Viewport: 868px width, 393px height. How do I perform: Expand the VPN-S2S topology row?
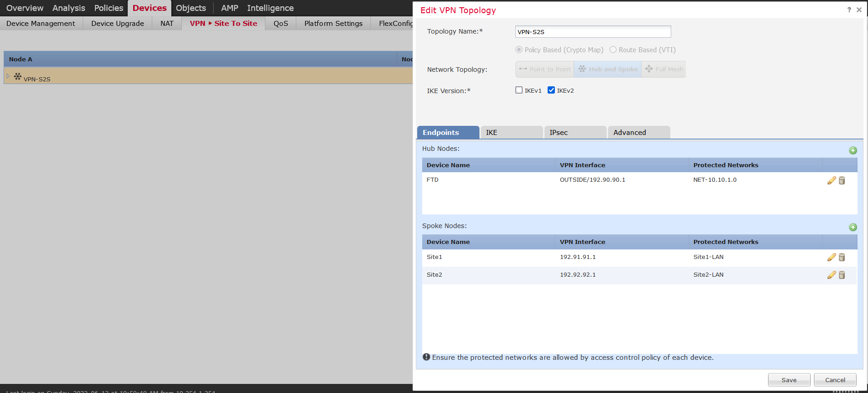point(8,76)
